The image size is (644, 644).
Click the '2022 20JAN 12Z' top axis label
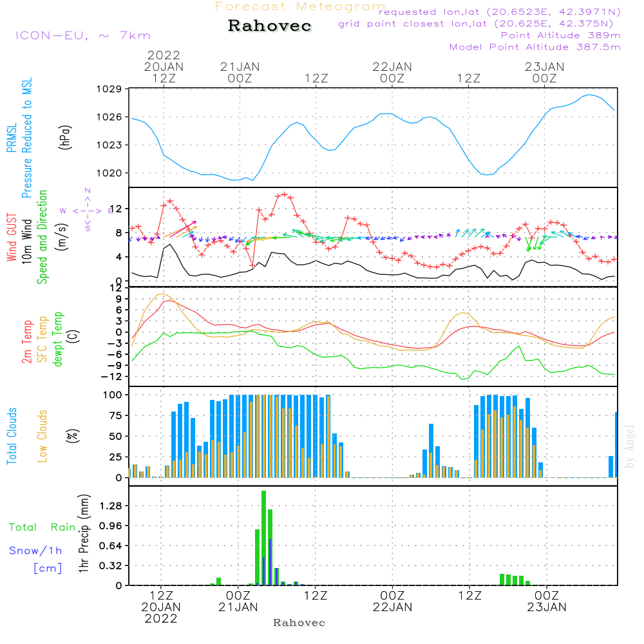(164, 66)
